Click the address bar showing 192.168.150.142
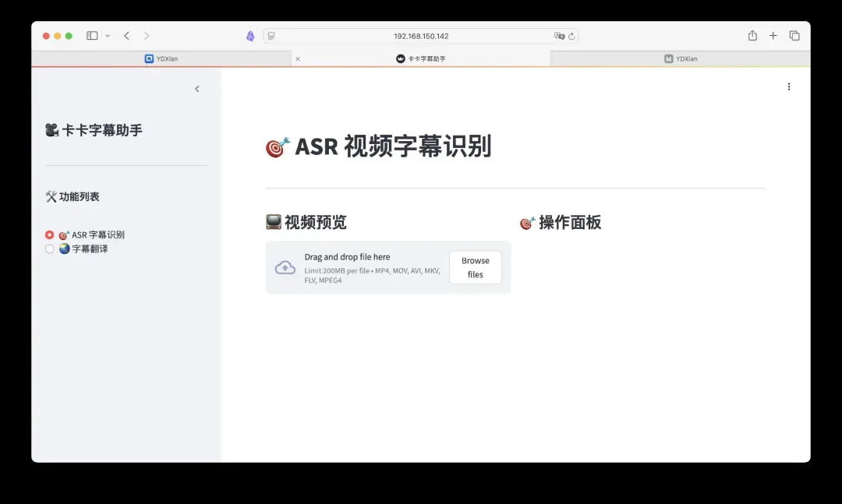Image resolution: width=842 pixels, height=504 pixels. (421, 36)
